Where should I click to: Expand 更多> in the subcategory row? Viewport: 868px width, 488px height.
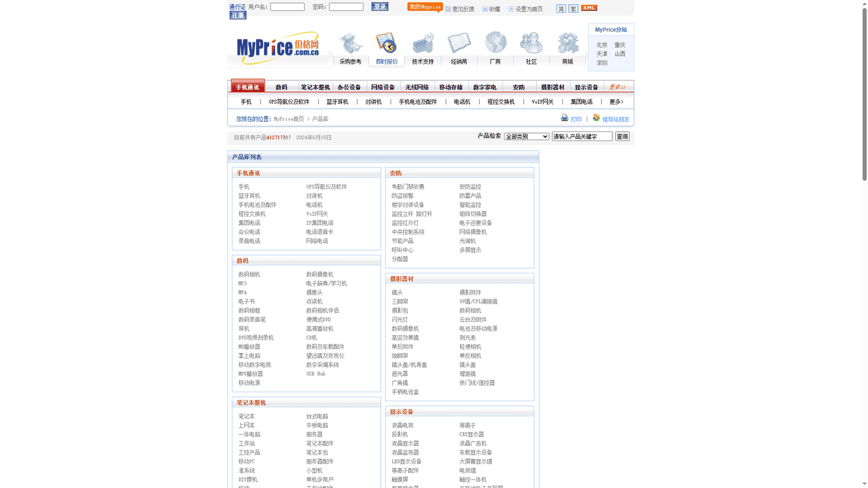(x=616, y=102)
